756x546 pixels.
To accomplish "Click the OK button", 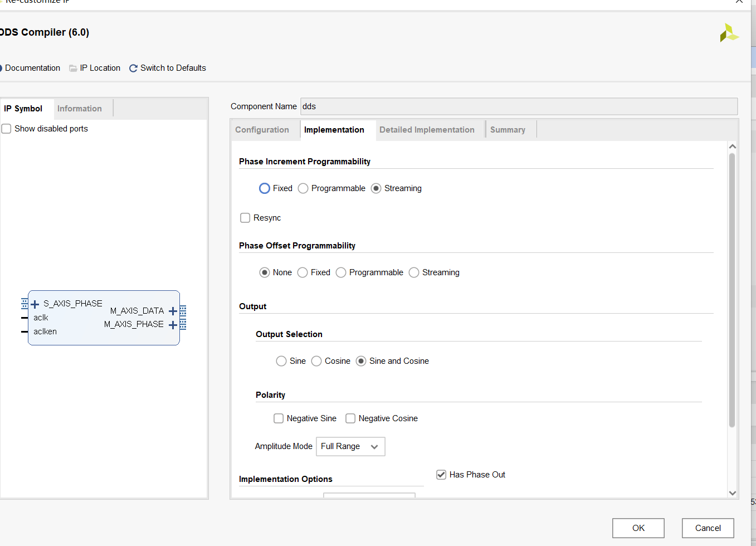I will point(638,528).
